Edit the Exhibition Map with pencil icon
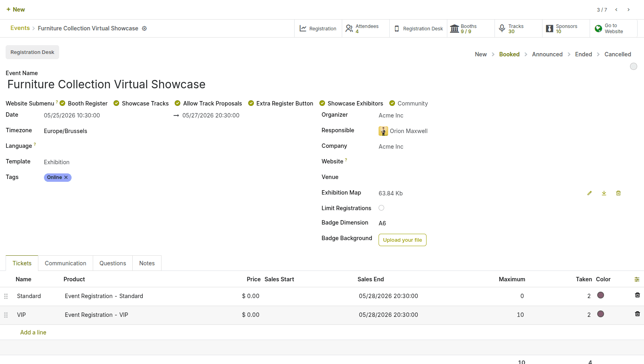 [589, 193]
